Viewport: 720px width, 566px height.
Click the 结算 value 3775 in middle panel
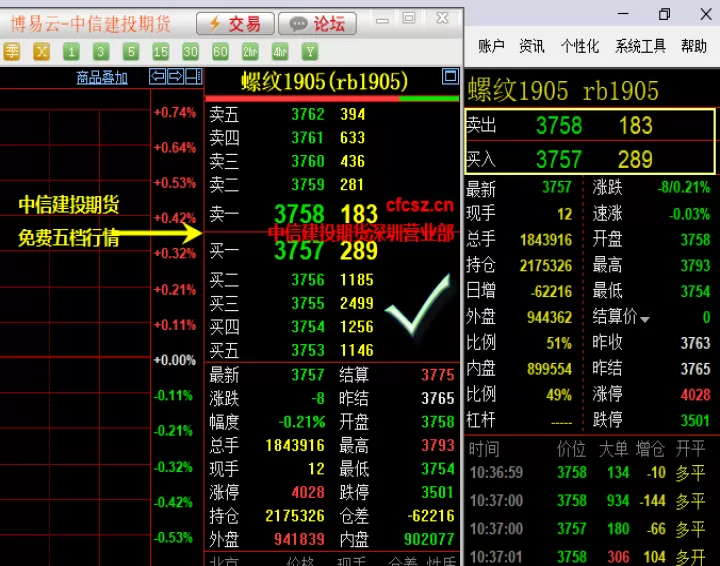click(438, 375)
